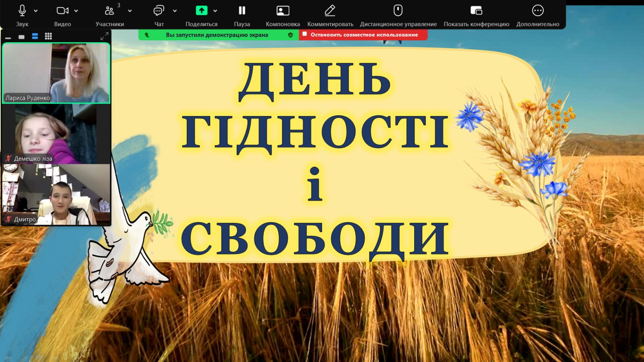
Task: Mute the microphone via Звук icon
Action: click(22, 11)
